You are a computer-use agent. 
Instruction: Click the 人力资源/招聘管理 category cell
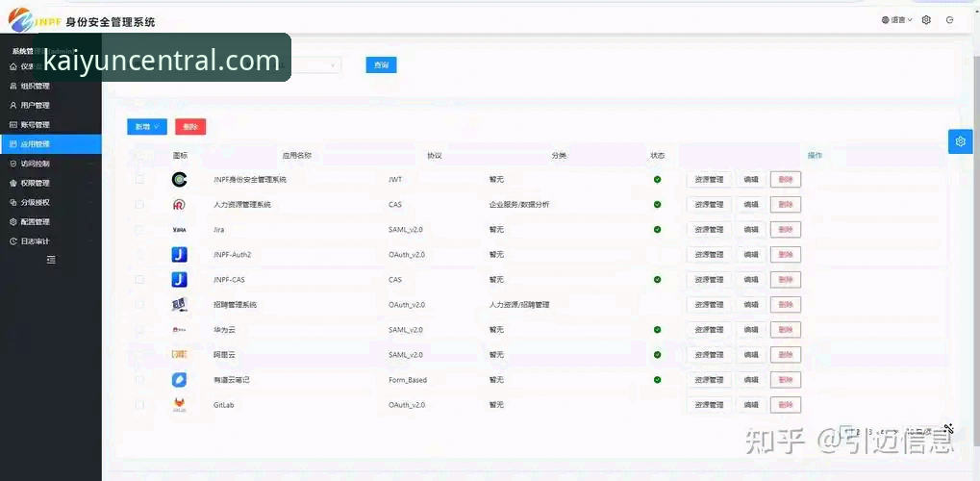coord(519,305)
